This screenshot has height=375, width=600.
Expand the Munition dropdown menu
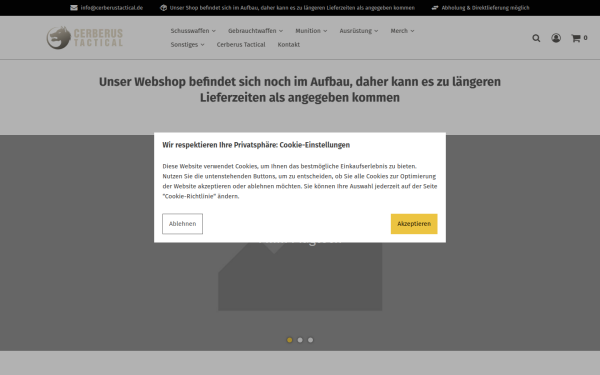(x=311, y=31)
